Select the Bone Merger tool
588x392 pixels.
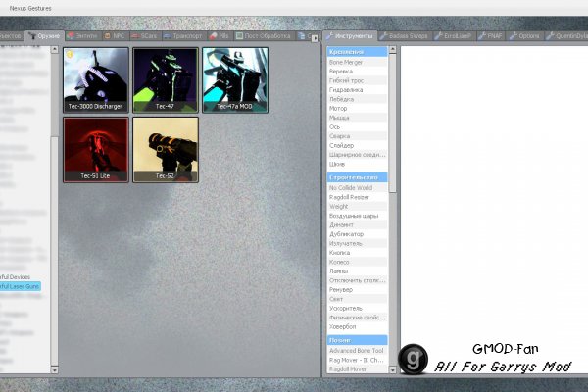(357, 62)
